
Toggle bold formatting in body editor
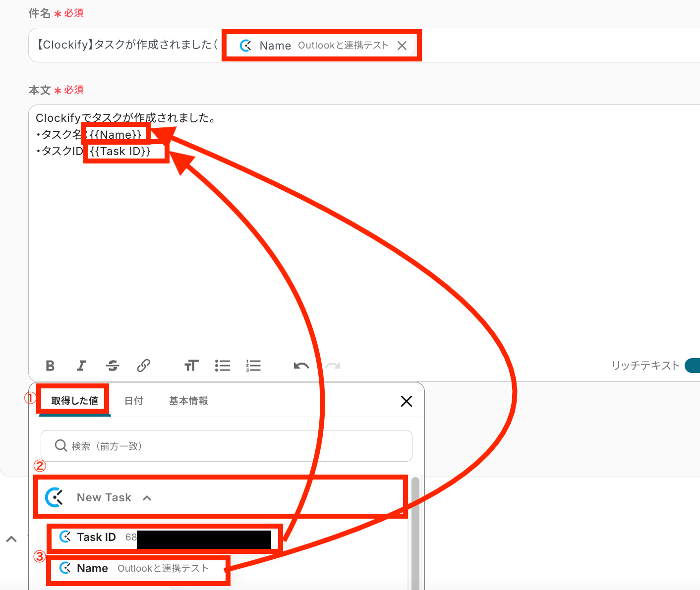[50, 366]
